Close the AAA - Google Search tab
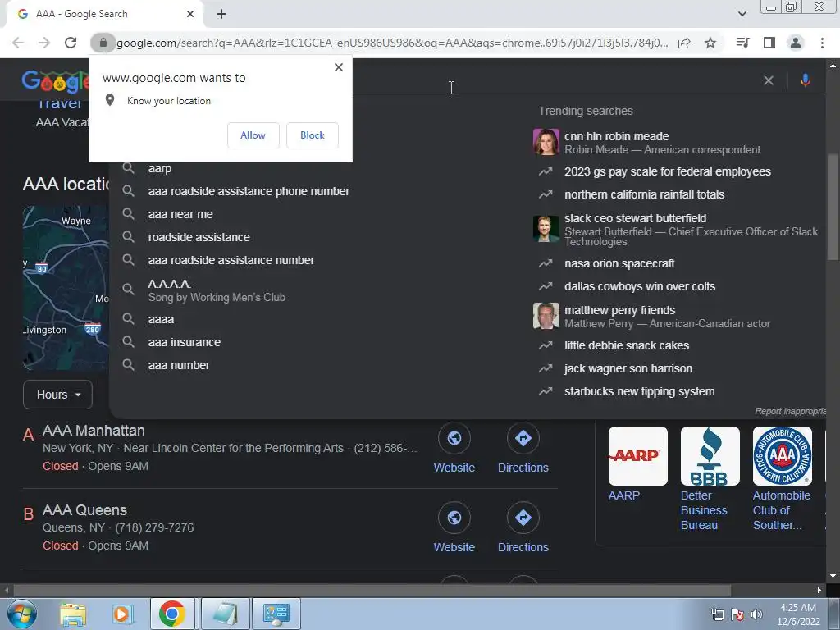Image resolution: width=840 pixels, height=630 pixels. [190, 14]
